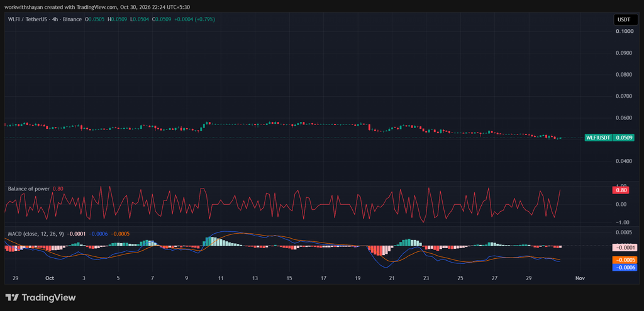
Task: Click date 21 on the time axis
Action: click(392, 278)
